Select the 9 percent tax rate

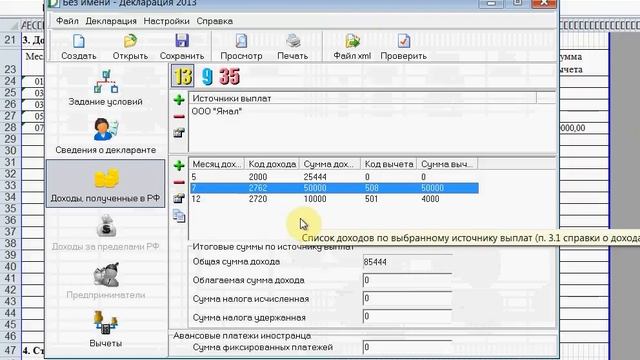(x=207, y=76)
